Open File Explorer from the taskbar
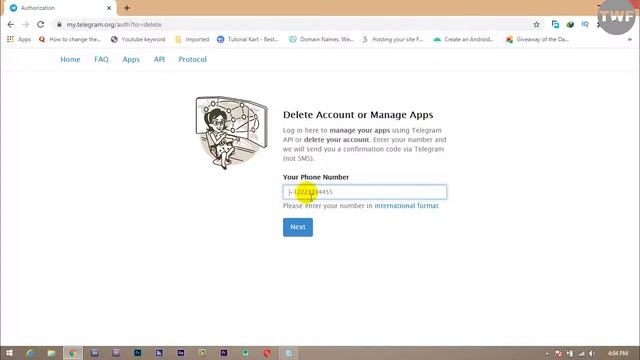 (x=51, y=353)
